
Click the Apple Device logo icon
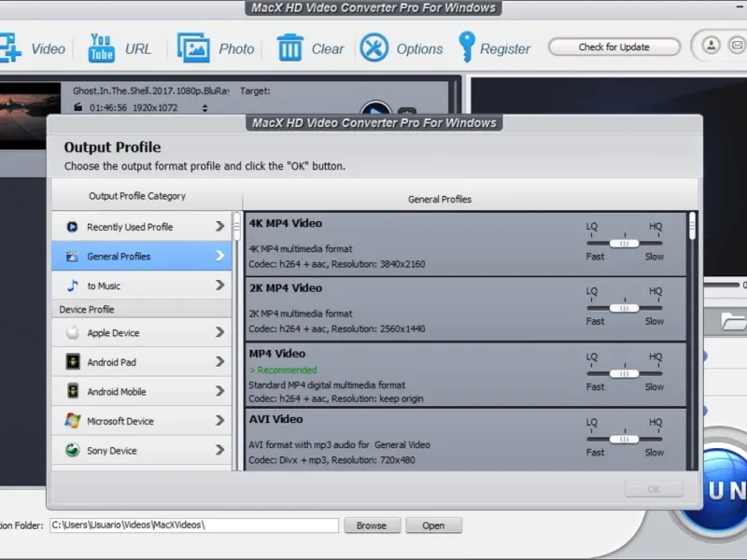click(73, 332)
